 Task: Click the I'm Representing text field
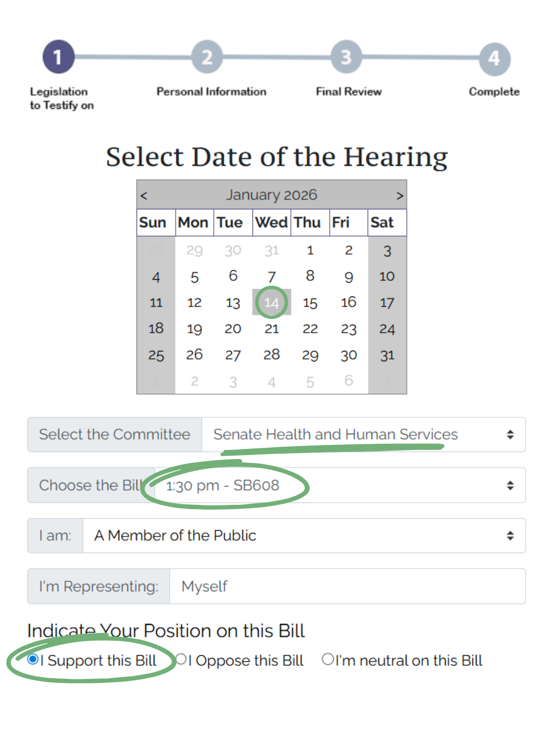[347, 586]
